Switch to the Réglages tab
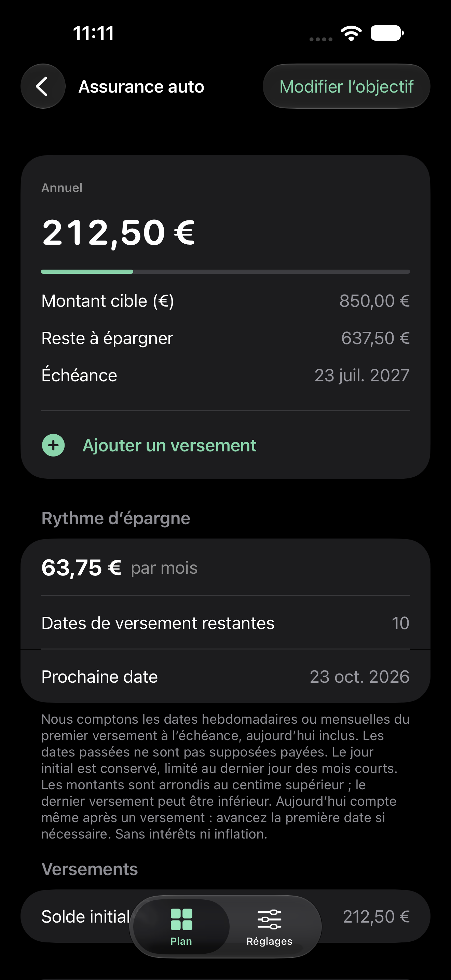This screenshot has height=980, width=451. (269, 927)
